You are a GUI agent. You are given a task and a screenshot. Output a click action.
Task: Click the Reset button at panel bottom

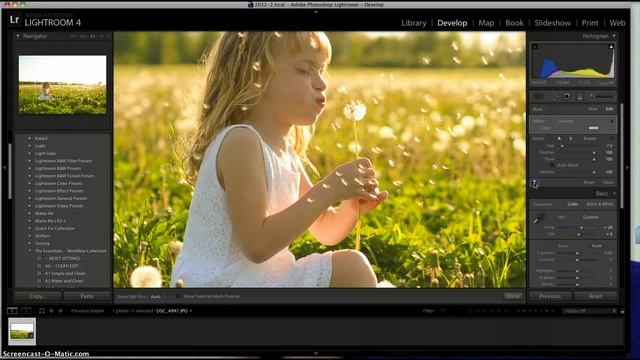click(x=595, y=296)
